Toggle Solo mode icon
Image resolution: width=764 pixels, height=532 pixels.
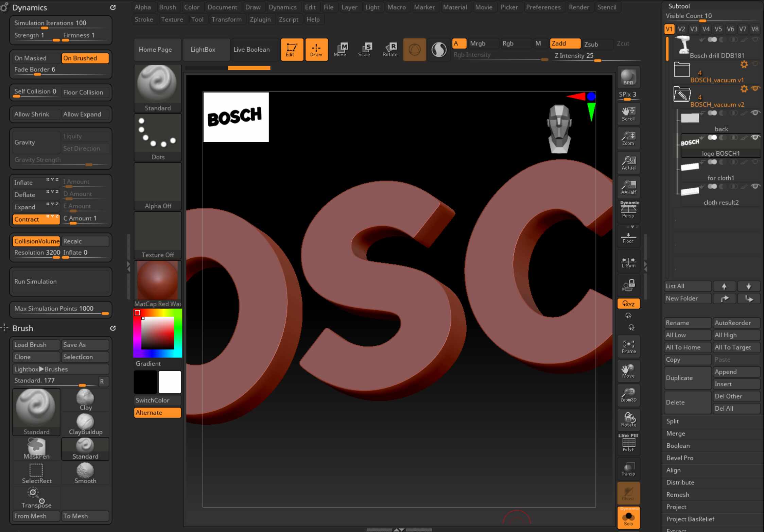[628, 518]
